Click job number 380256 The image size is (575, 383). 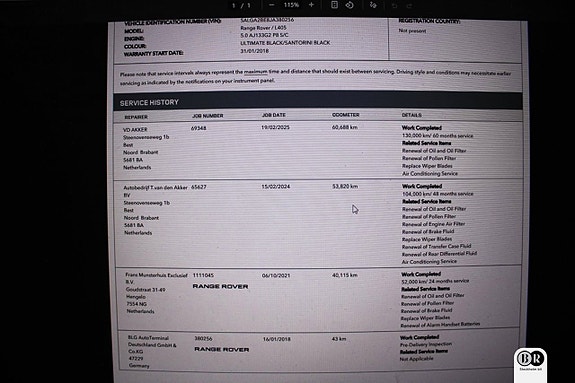[203, 339]
